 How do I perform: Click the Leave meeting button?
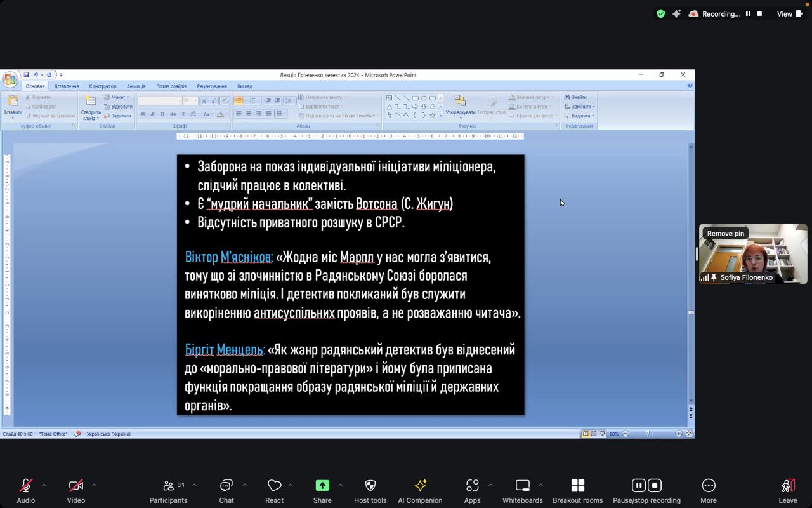tap(787, 490)
